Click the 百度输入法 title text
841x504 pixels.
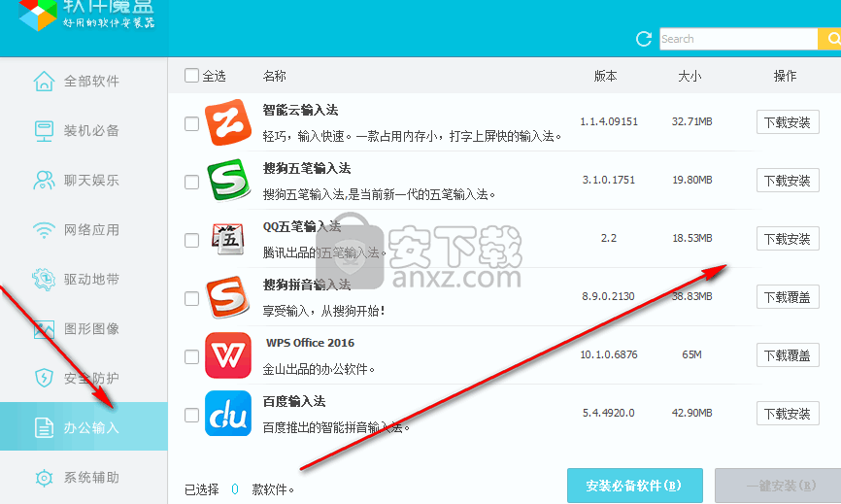pos(294,401)
